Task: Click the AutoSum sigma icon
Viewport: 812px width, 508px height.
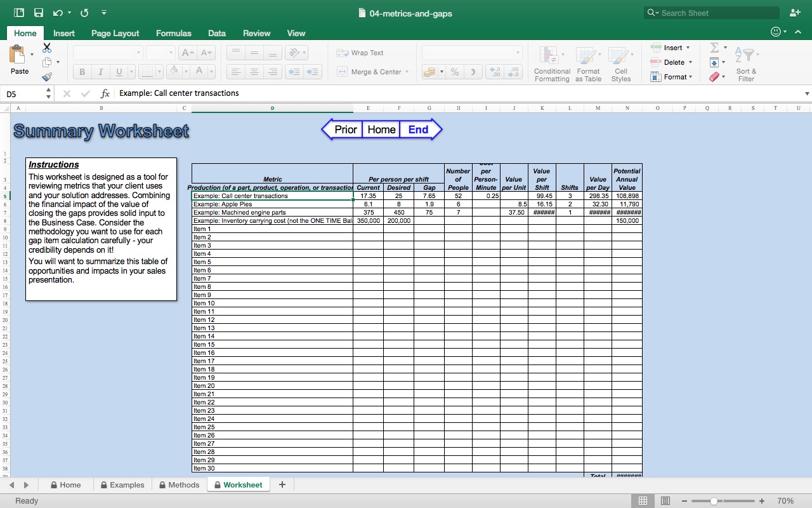Action: [716, 47]
